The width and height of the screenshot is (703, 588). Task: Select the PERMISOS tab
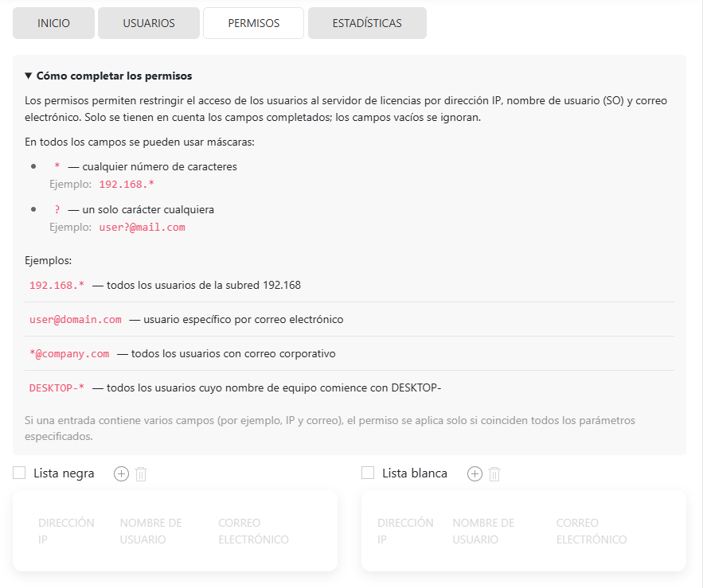click(253, 23)
